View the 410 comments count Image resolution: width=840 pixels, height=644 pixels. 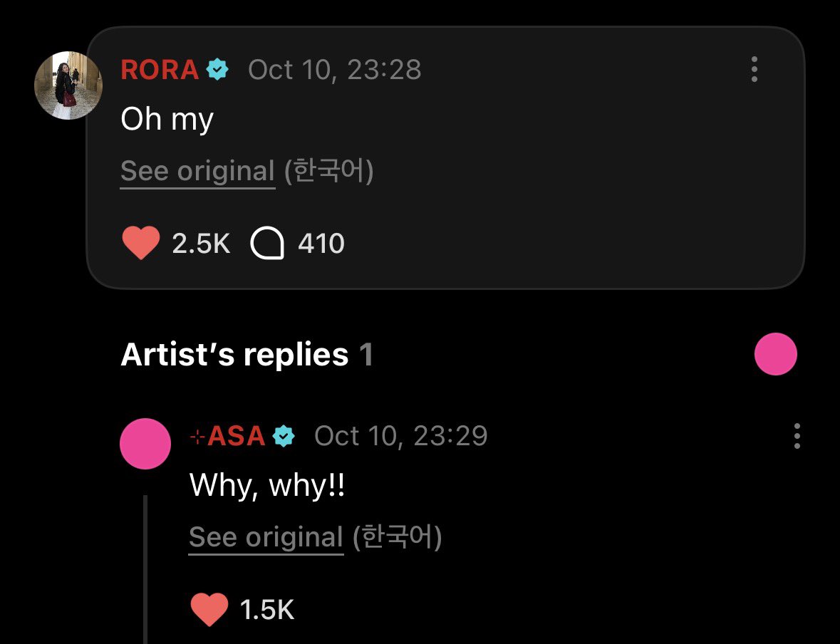click(321, 243)
